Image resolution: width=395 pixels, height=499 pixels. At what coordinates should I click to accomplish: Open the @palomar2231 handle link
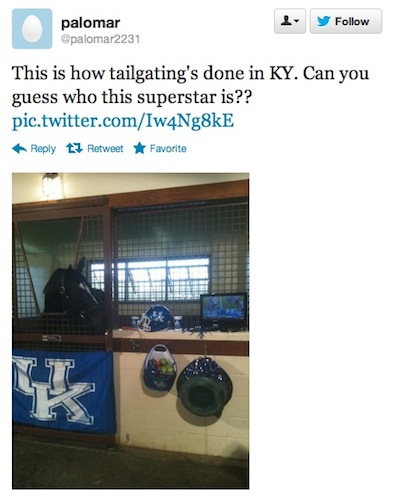tap(100, 39)
